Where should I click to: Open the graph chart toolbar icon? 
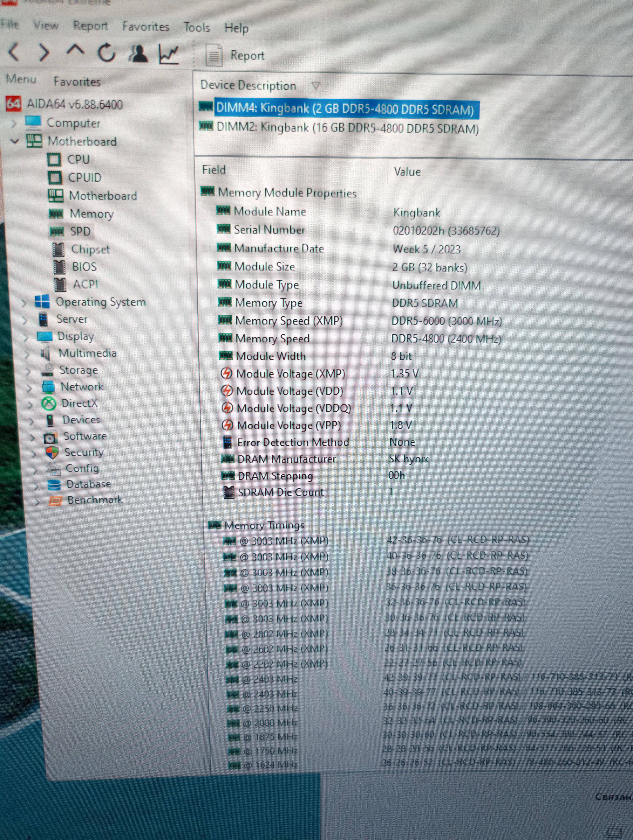click(169, 54)
